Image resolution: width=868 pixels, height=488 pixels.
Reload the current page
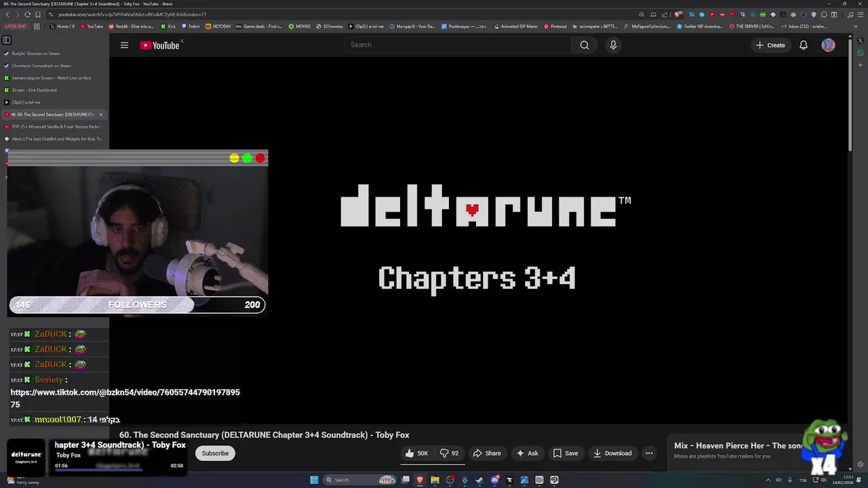[28, 14]
